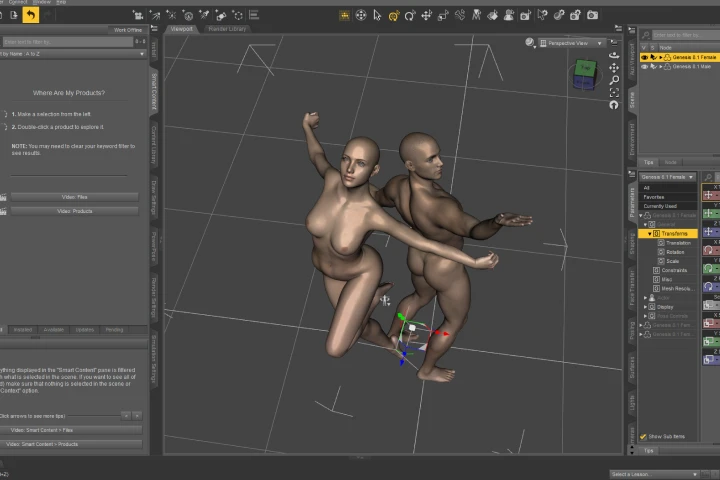Click Video: Smart Content > Files button
The image size is (720, 480).
tap(71, 430)
